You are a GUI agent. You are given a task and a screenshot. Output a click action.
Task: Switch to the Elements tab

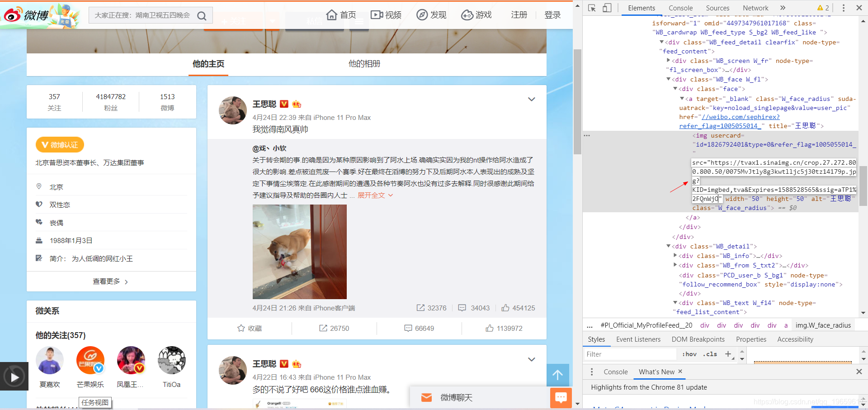pyautogui.click(x=642, y=8)
